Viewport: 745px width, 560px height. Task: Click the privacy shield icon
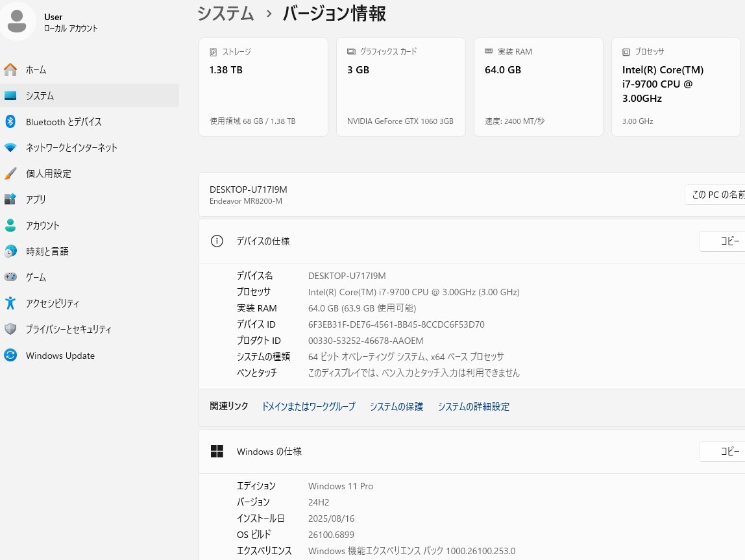(10, 329)
